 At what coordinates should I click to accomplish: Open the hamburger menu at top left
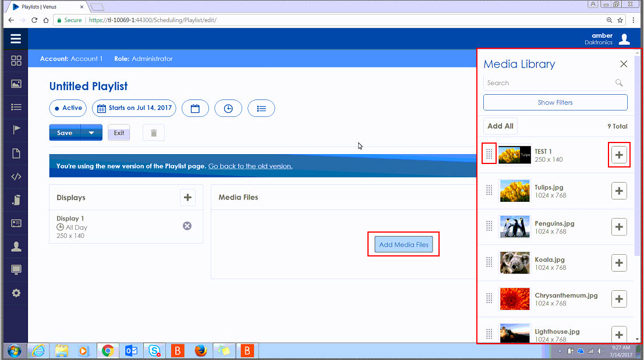point(15,38)
